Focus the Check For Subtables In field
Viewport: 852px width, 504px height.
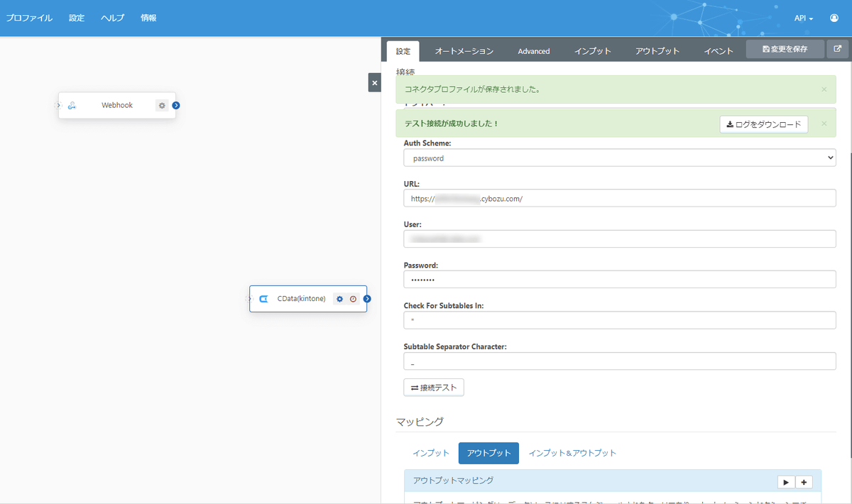pos(620,320)
